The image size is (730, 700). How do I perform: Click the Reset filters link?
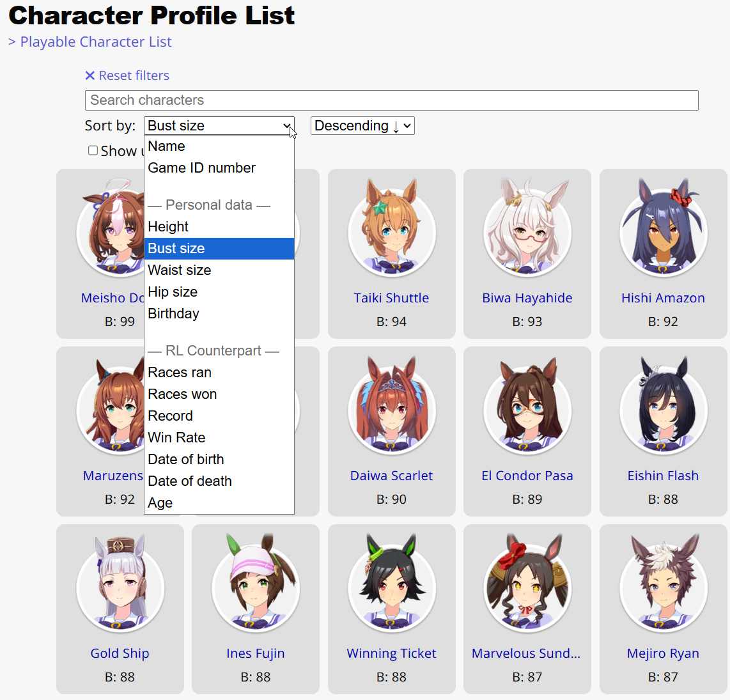click(x=127, y=75)
